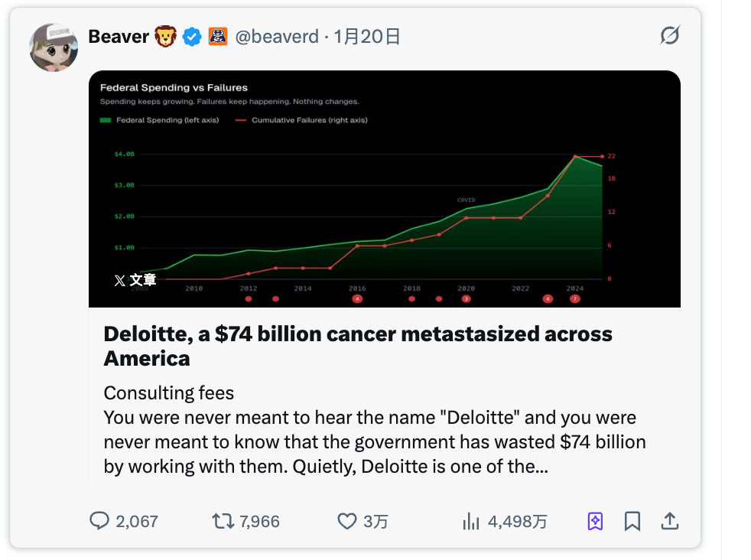The width and height of the screenshot is (751, 560).
Task: Select the red marker under 2024 on the chart
Action: tap(574, 298)
